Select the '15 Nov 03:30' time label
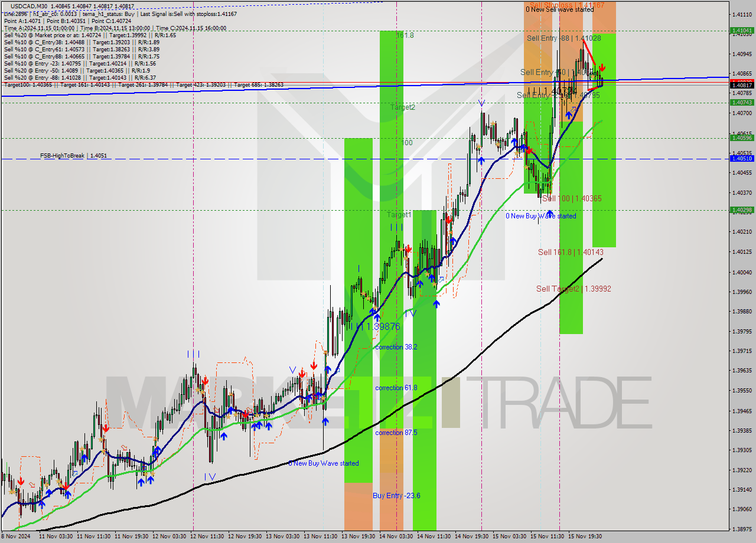Viewport: 756px width, 543px height. [x=509, y=537]
